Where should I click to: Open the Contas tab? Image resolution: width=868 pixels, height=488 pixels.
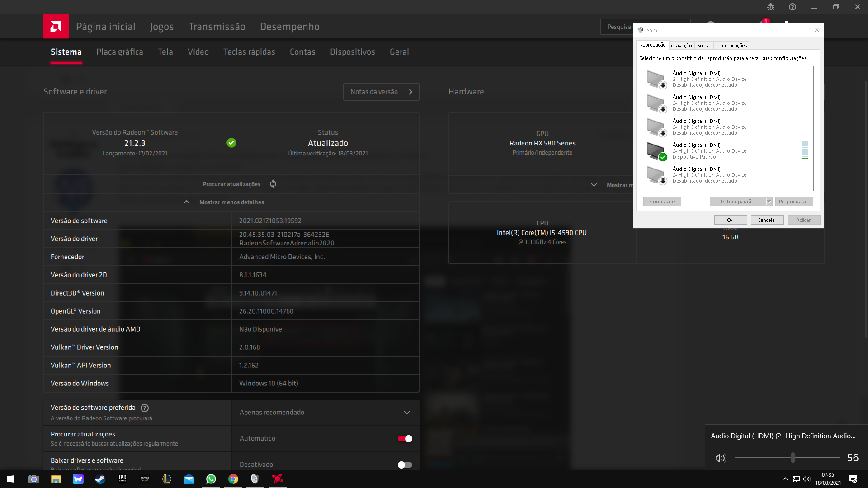point(302,52)
